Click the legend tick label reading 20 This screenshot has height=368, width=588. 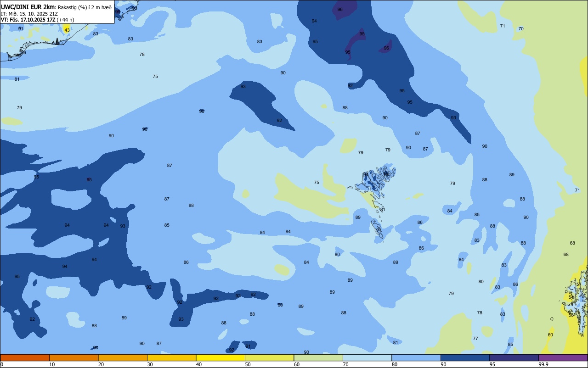(x=101, y=364)
